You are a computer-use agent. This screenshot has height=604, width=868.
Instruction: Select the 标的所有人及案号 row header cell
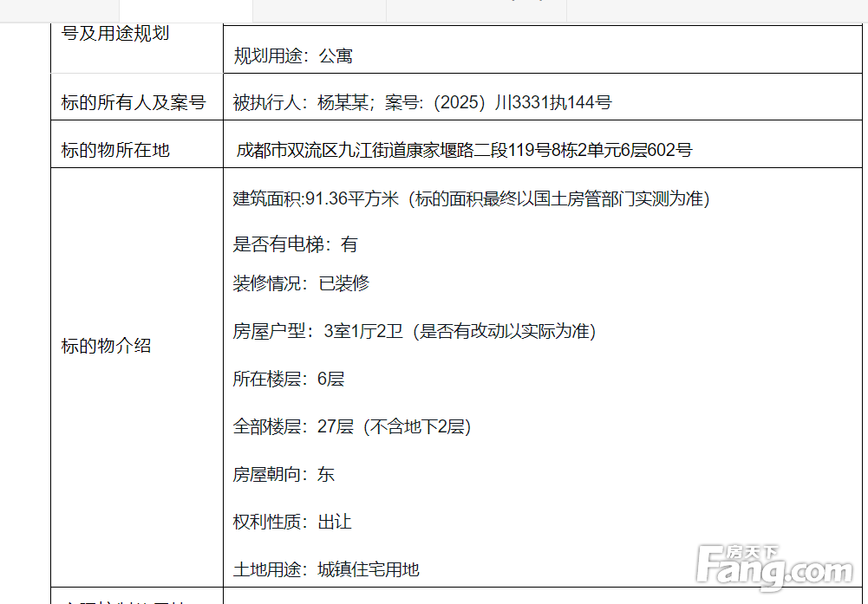pyautogui.click(x=133, y=103)
